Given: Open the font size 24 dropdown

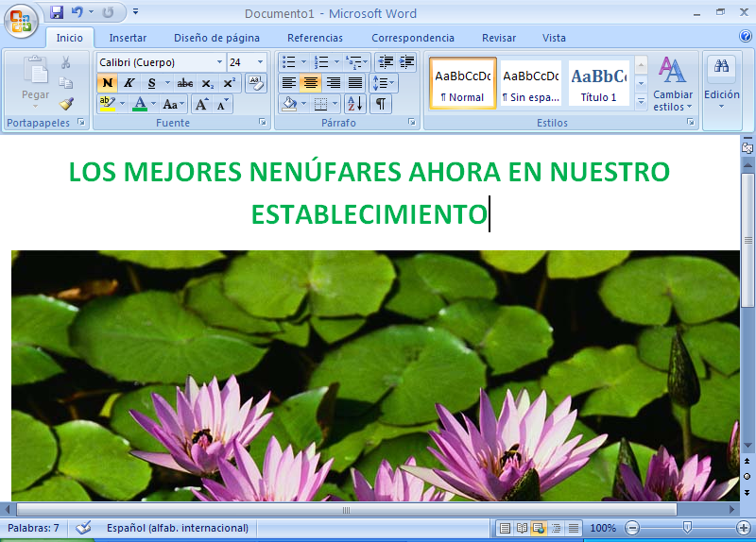Looking at the screenshot, I should tap(260, 62).
